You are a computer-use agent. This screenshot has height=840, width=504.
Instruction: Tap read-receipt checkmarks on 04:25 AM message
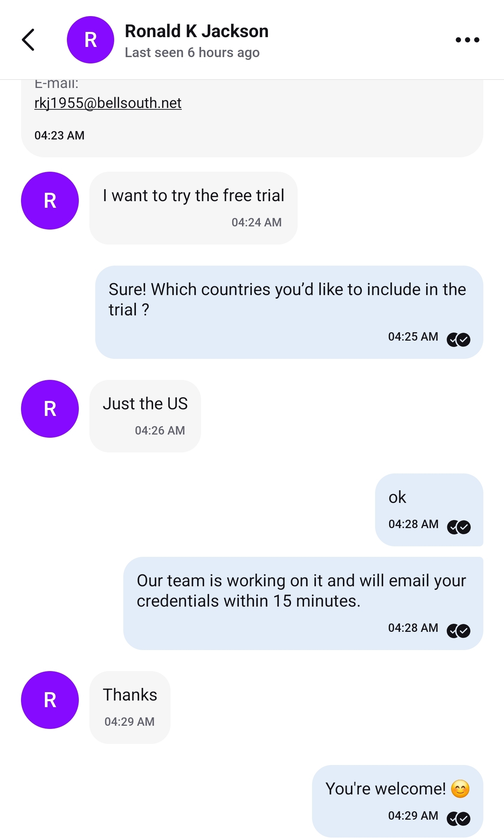[458, 340]
